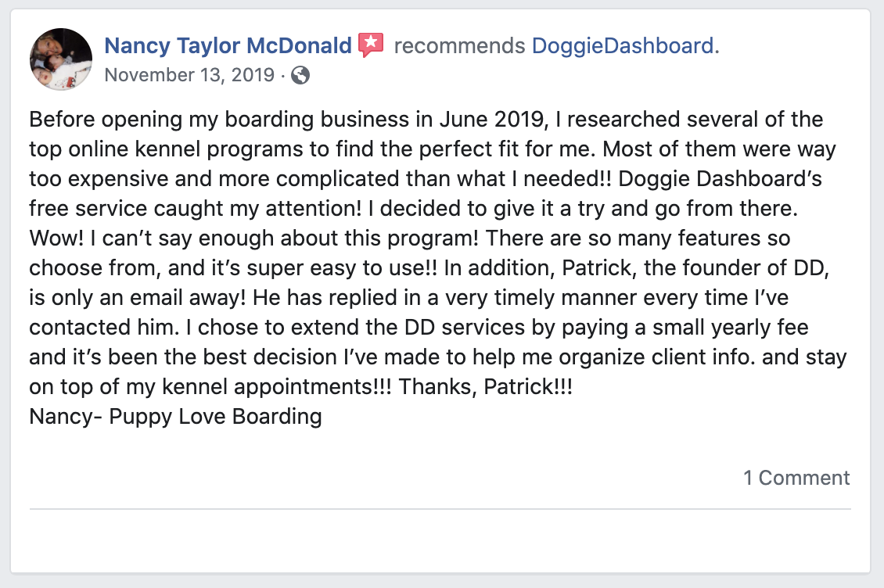884x588 pixels.
Task: Click the text 'Doggie Dashboard's' in the review
Action: pyautogui.click(x=720, y=179)
